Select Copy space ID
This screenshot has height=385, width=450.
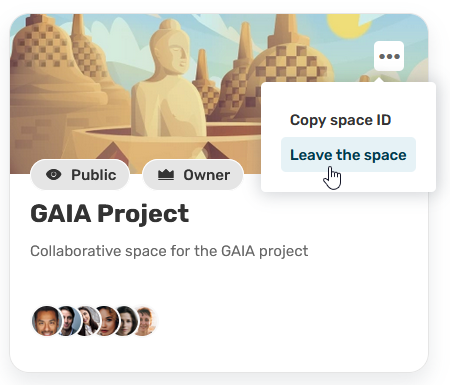340,120
